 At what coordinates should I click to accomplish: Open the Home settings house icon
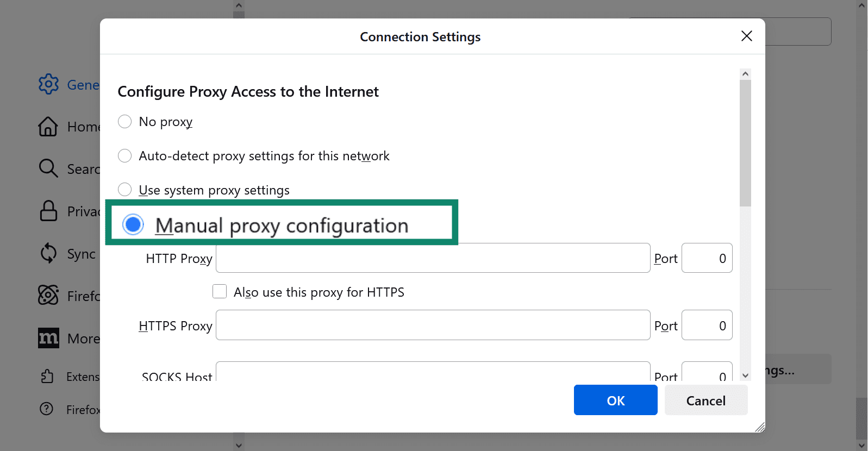48,127
